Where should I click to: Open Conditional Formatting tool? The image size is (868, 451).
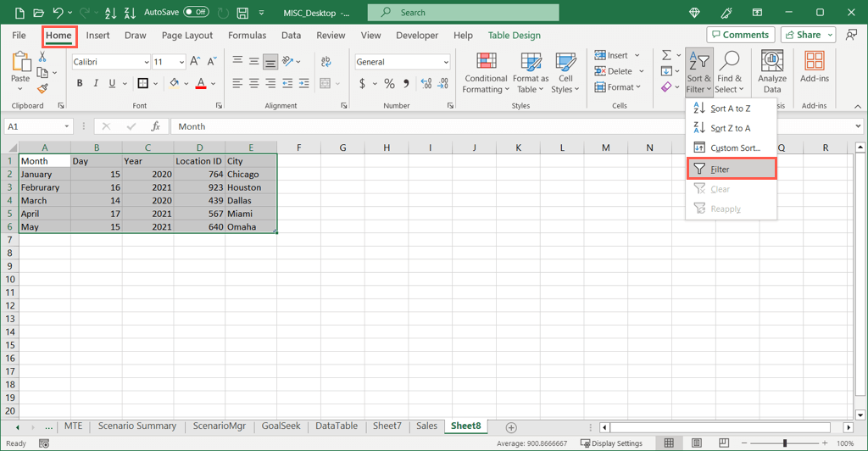click(486, 73)
